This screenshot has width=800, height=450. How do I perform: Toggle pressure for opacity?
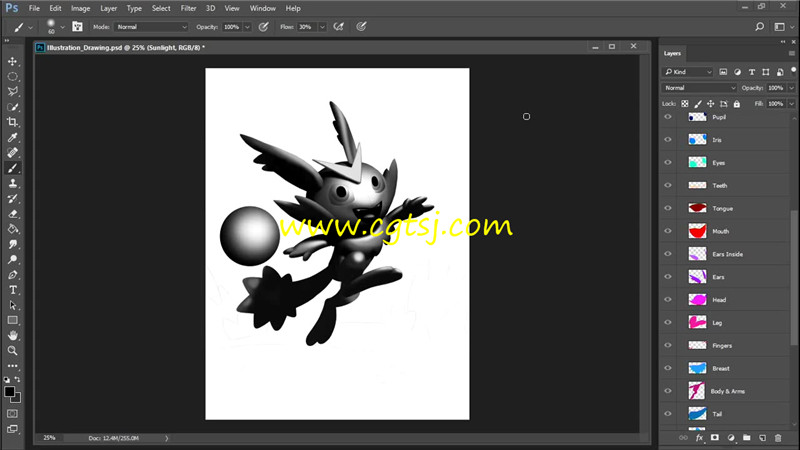coord(263,27)
